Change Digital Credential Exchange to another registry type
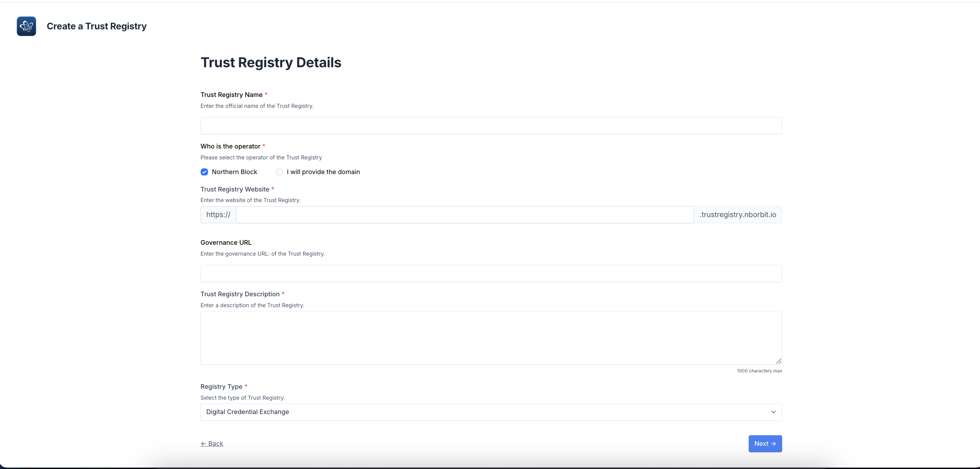This screenshot has height=469, width=980. point(491,412)
